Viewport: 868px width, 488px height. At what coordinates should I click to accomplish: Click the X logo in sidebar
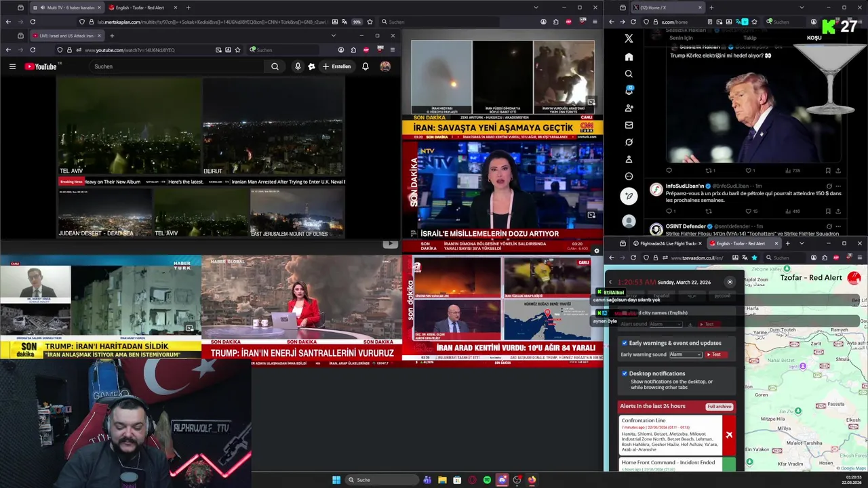coord(629,39)
